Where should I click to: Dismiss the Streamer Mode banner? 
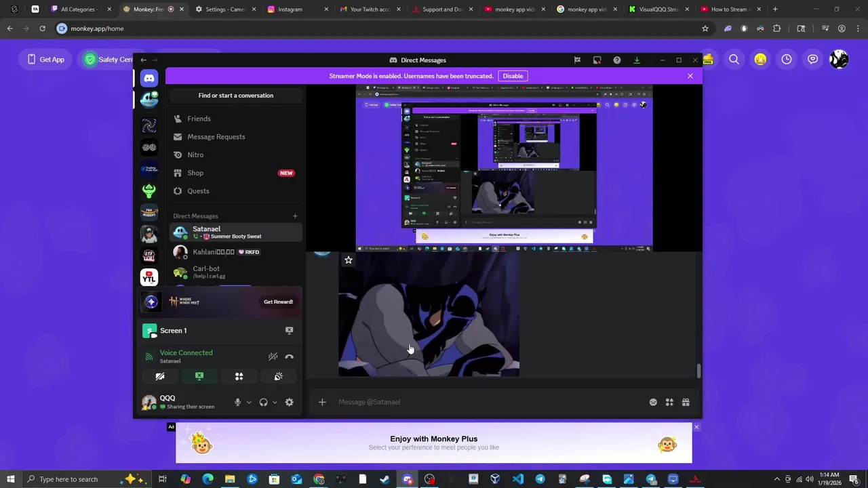point(690,76)
